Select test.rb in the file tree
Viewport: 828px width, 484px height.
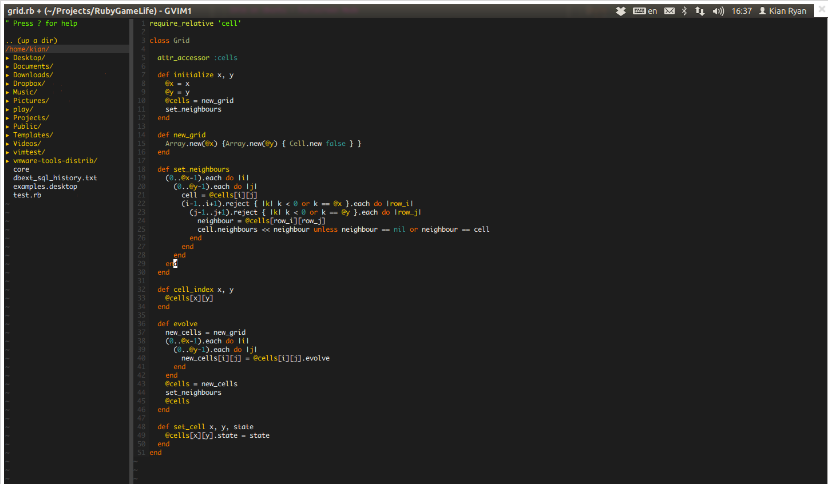(x=27, y=195)
